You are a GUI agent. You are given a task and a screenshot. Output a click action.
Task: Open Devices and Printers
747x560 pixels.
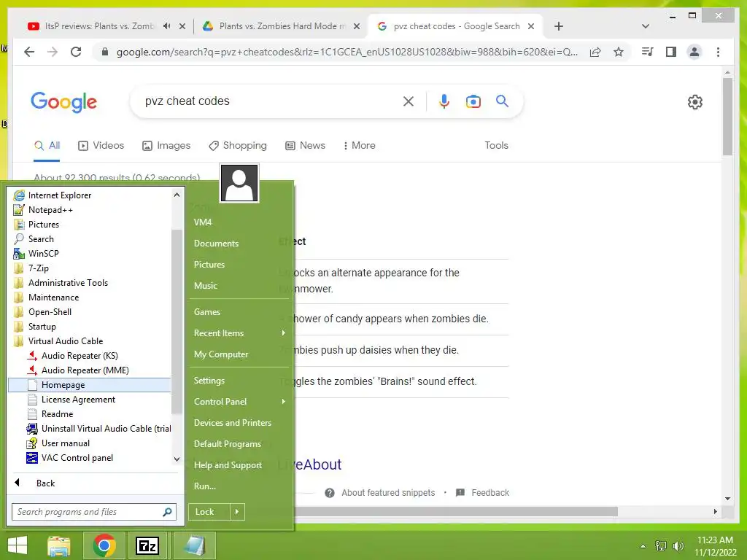point(239,423)
